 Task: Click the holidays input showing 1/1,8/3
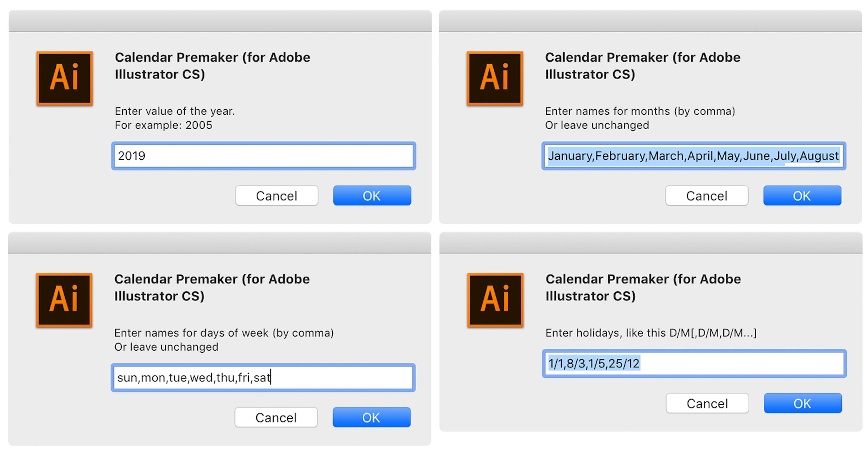click(694, 363)
